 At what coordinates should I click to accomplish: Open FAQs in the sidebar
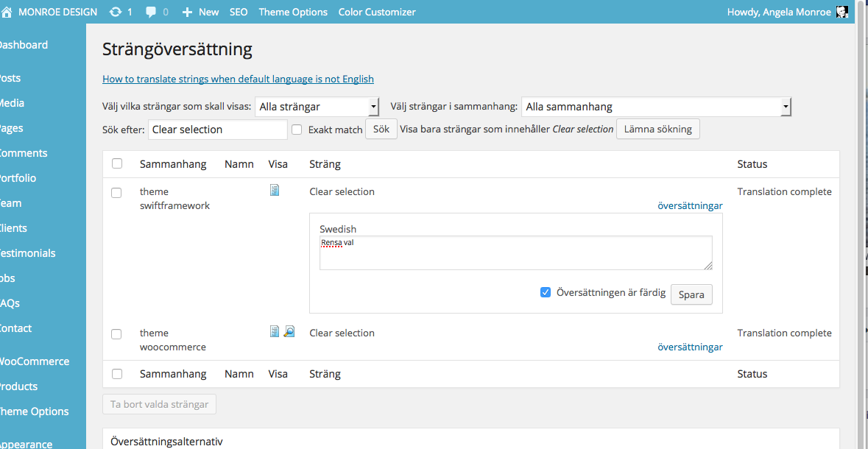pyautogui.click(x=10, y=303)
